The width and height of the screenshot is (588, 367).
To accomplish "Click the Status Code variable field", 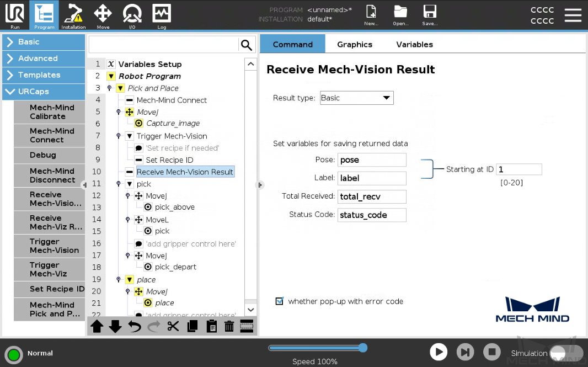I will pyautogui.click(x=372, y=215).
